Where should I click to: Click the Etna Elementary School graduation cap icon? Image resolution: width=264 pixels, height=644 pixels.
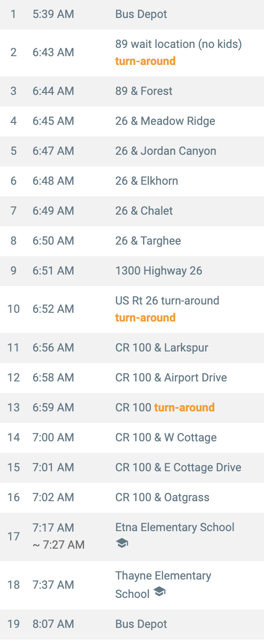tap(122, 544)
